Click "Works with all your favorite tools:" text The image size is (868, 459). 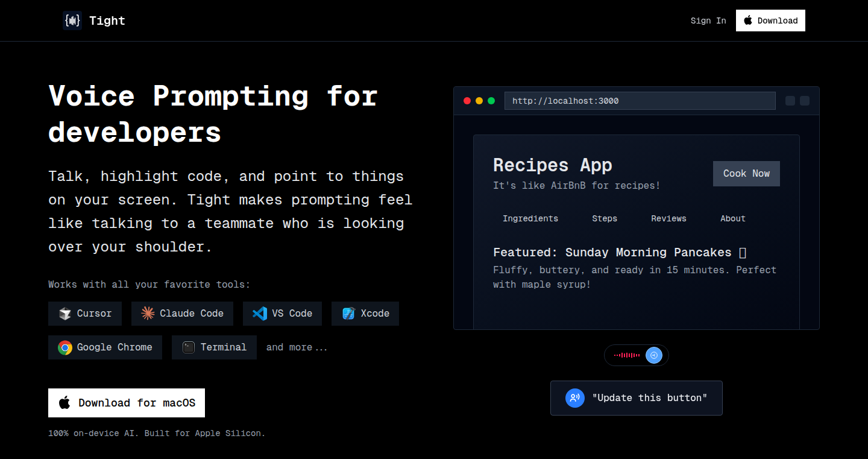149,285
